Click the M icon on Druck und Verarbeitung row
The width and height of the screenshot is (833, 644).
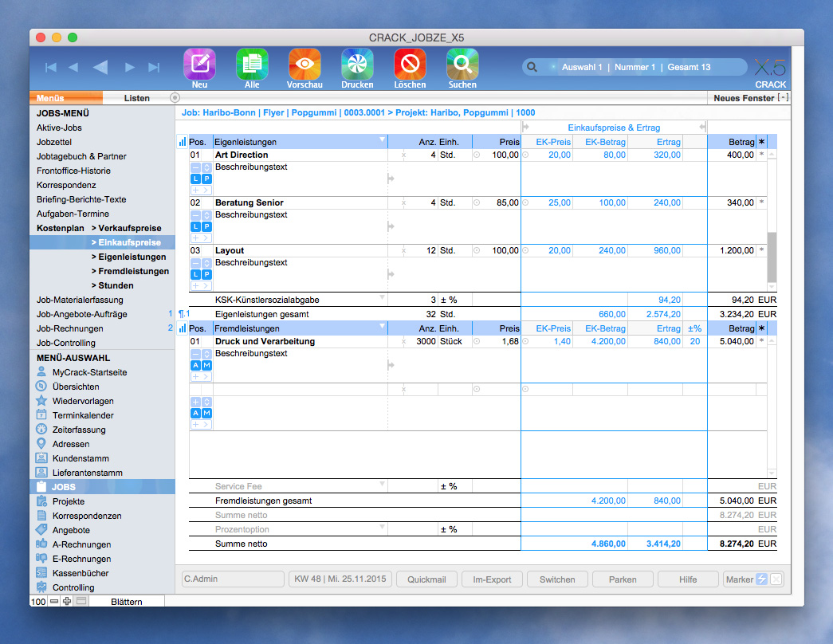coord(206,366)
